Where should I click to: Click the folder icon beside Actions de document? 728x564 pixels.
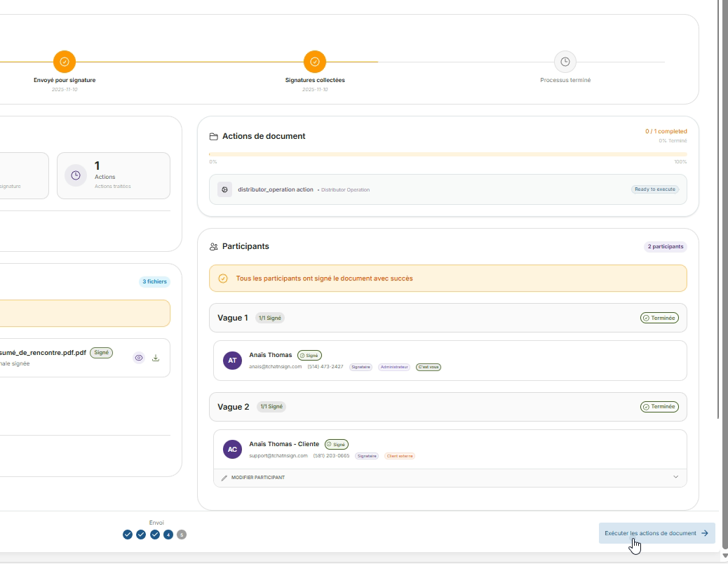click(214, 137)
